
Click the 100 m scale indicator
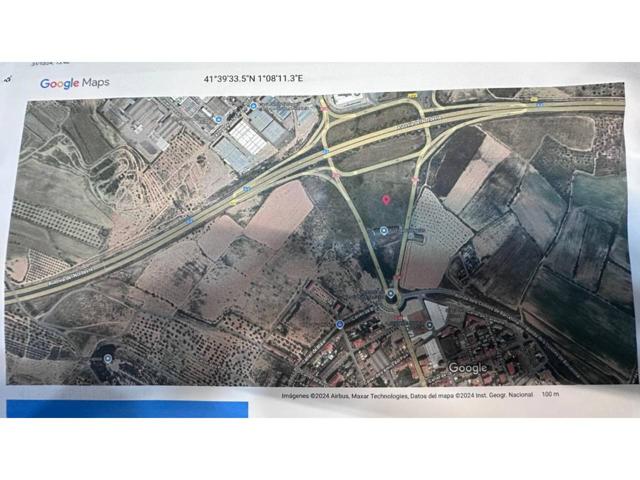coord(551,394)
